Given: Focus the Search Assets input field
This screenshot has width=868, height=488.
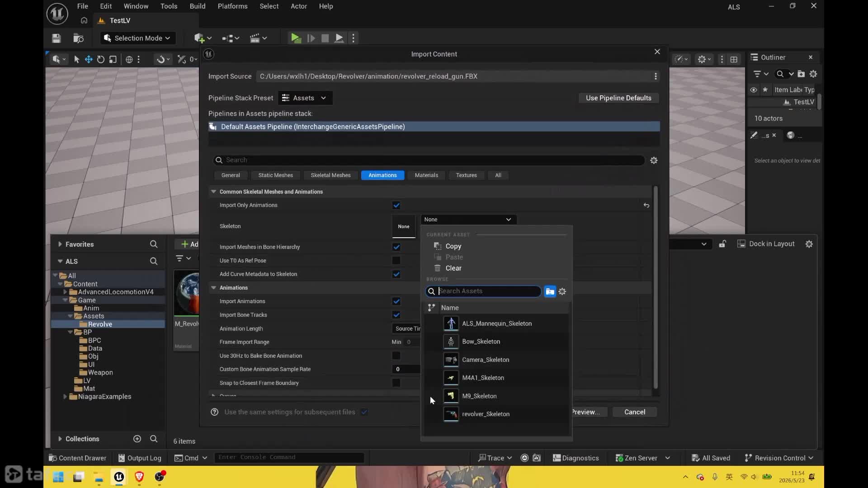Looking at the screenshot, I should (x=483, y=291).
